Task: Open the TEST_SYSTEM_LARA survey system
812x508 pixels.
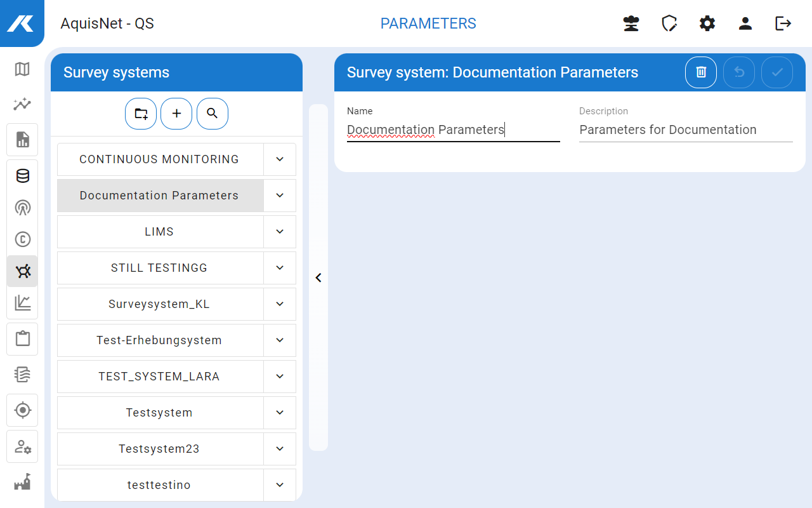Action: [159, 377]
